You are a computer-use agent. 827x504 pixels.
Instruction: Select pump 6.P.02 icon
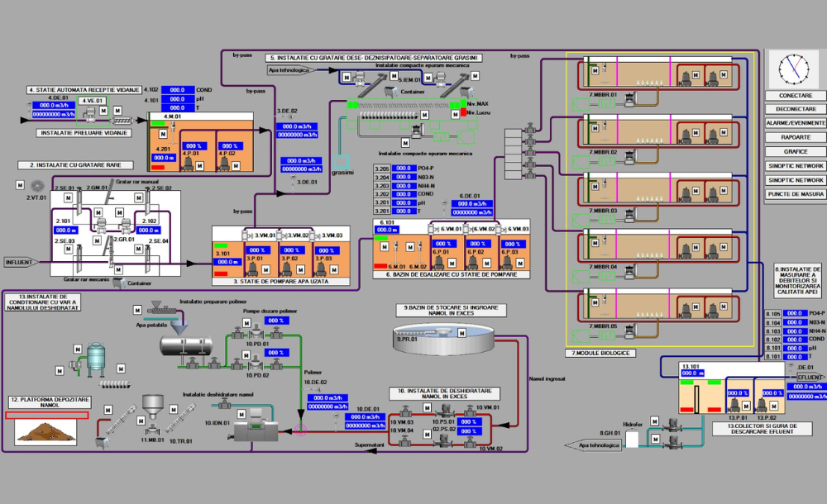tap(474, 261)
